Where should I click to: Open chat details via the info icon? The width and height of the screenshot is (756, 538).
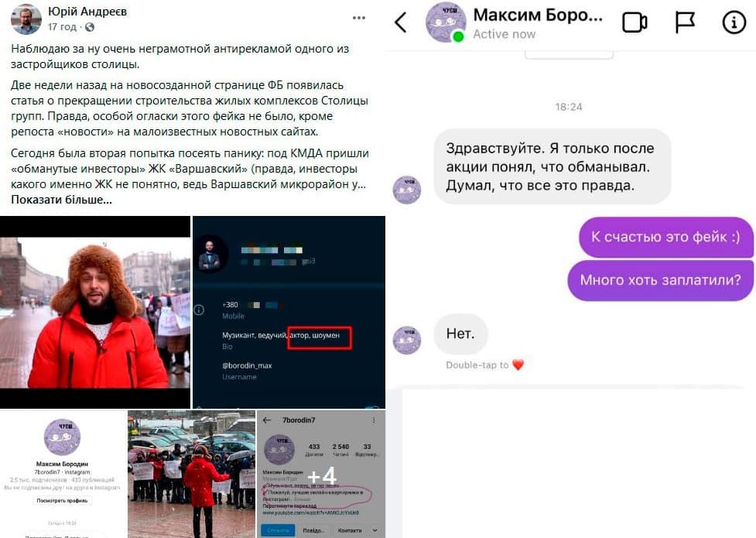point(734,22)
